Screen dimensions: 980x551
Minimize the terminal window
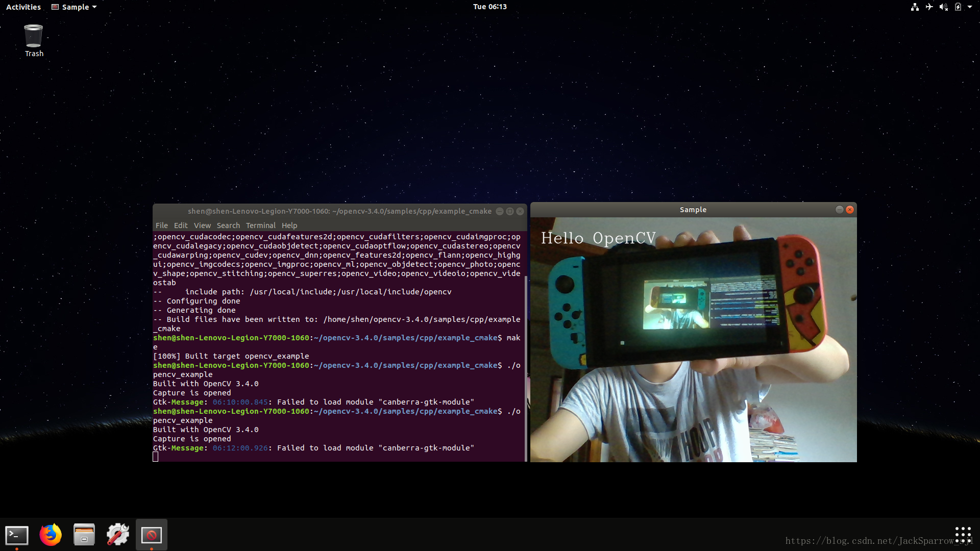click(x=500, y=211)
